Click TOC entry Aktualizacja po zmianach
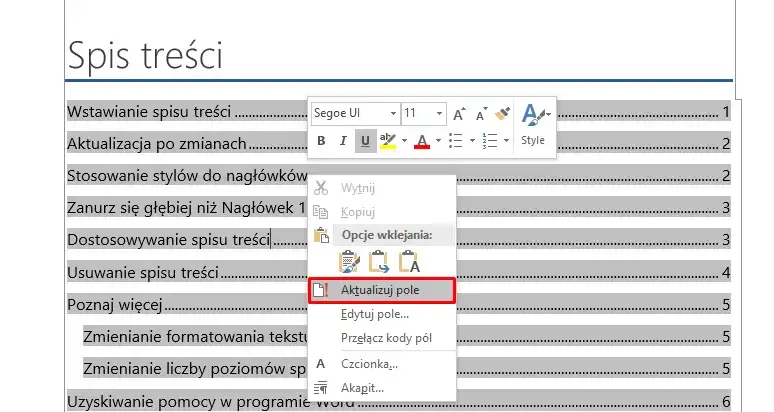 pyautogui.click(x=156, y=144)
